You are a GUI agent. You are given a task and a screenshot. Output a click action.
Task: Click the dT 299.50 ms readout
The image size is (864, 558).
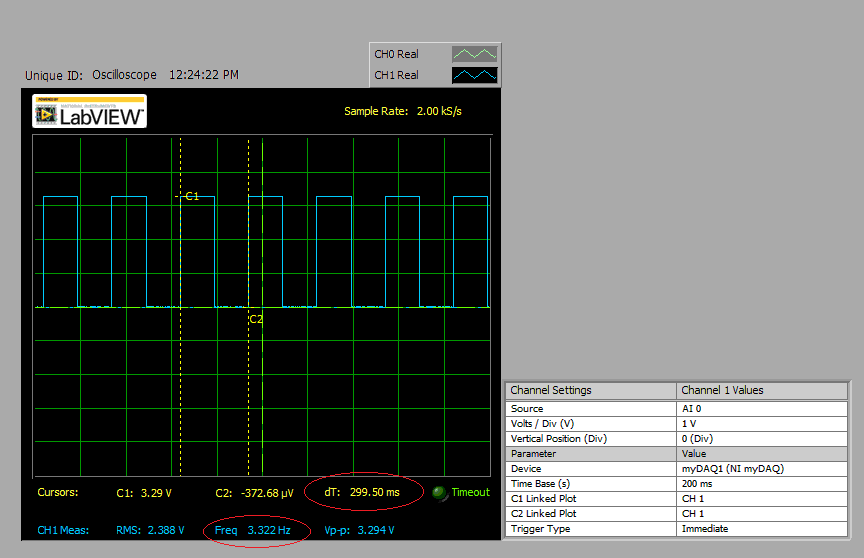pyautogui.click(x=362, y=492)
